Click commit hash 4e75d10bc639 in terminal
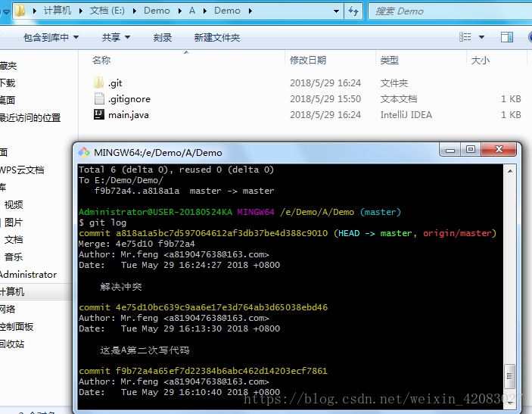532x414 pixels. point(222,307)
